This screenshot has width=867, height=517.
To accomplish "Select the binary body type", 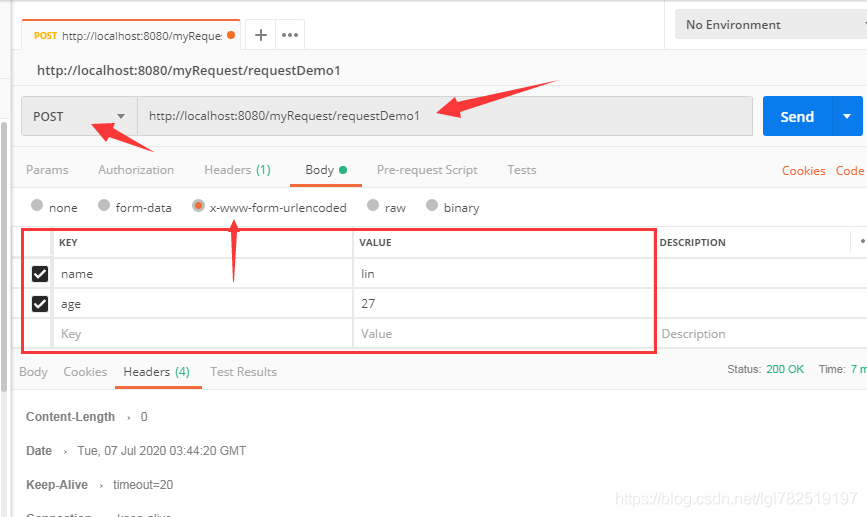I will (432, 205).
